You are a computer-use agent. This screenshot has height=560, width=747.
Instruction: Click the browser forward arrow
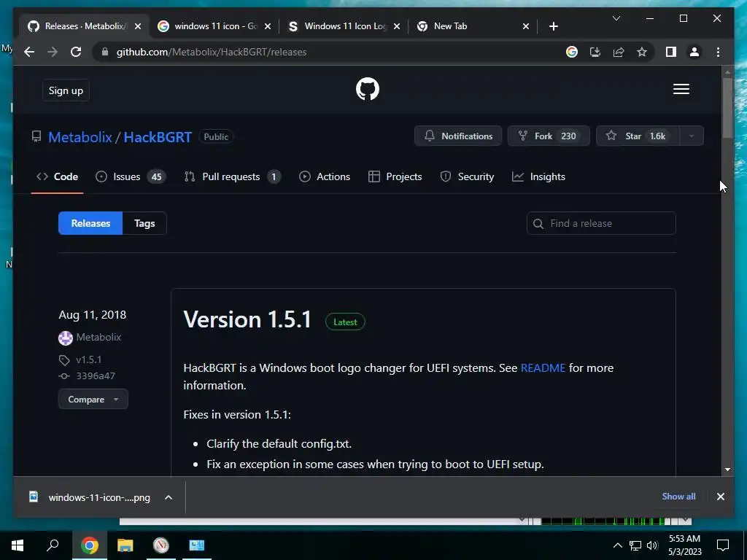click(53, 52)
